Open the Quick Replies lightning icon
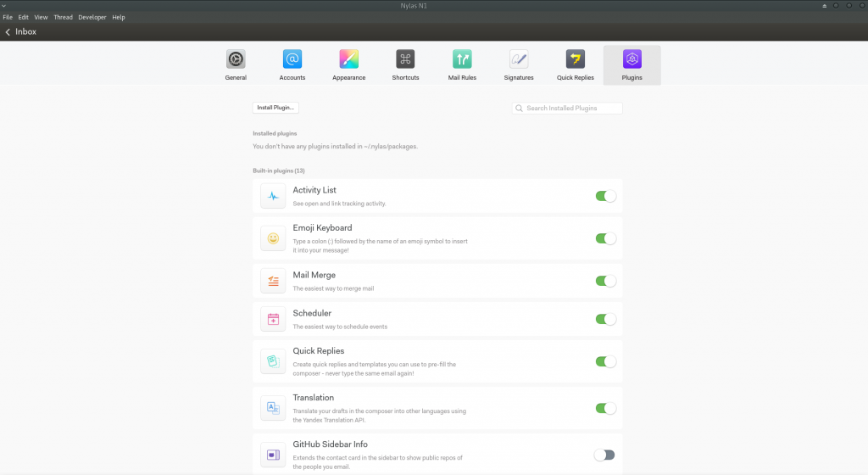868x475 pixels. 576,59
